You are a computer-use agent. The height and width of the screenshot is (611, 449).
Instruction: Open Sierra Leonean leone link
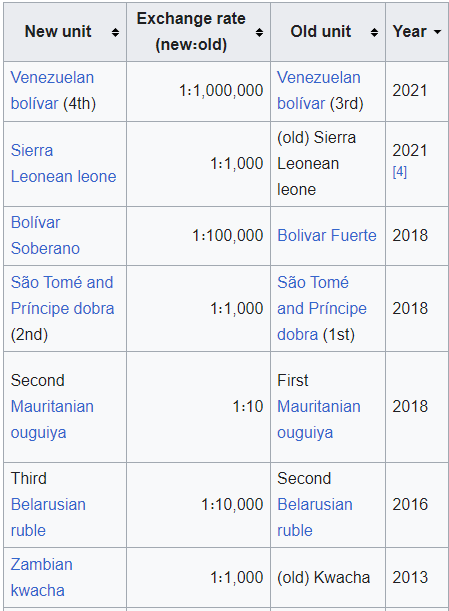pyautogui.click(x=64, y=163)
